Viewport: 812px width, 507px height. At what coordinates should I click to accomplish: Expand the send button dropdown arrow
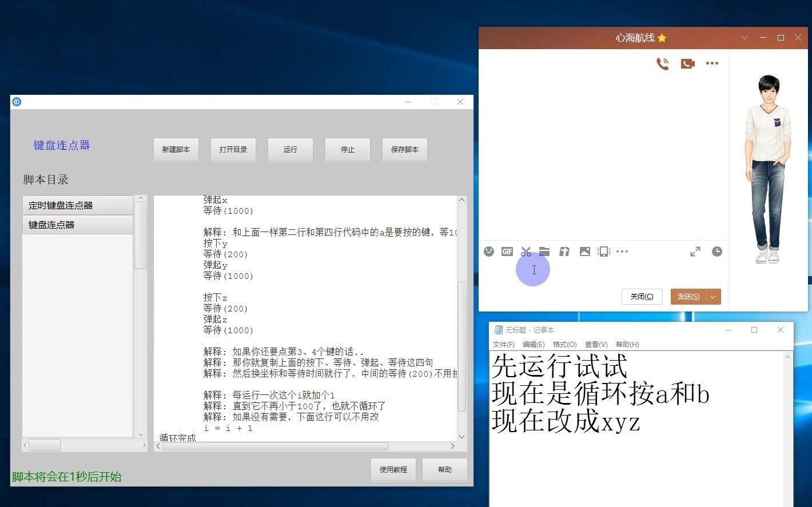713,297
